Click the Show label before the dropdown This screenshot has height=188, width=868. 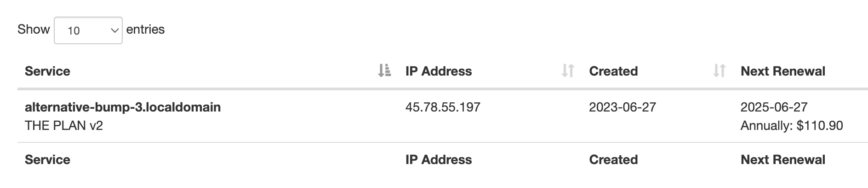pos(34,29)
